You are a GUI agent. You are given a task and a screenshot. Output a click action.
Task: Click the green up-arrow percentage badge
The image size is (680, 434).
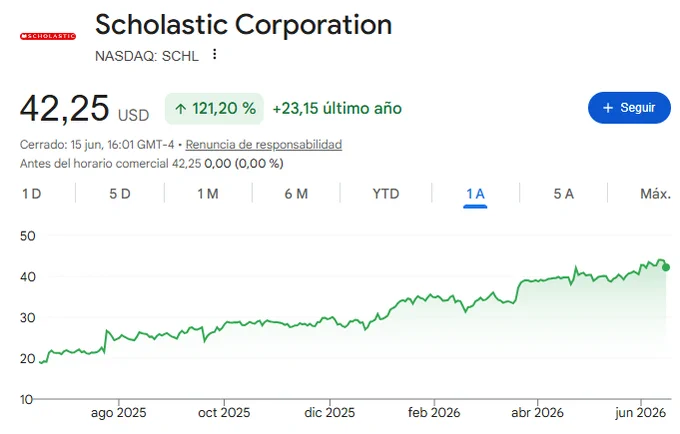pos(214,108)
